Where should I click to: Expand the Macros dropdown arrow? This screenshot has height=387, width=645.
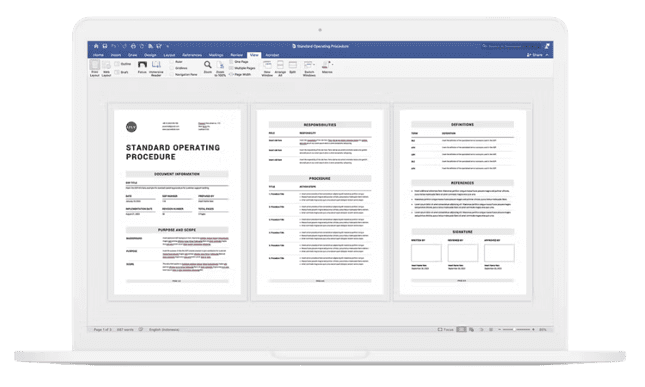pos(332,64)
